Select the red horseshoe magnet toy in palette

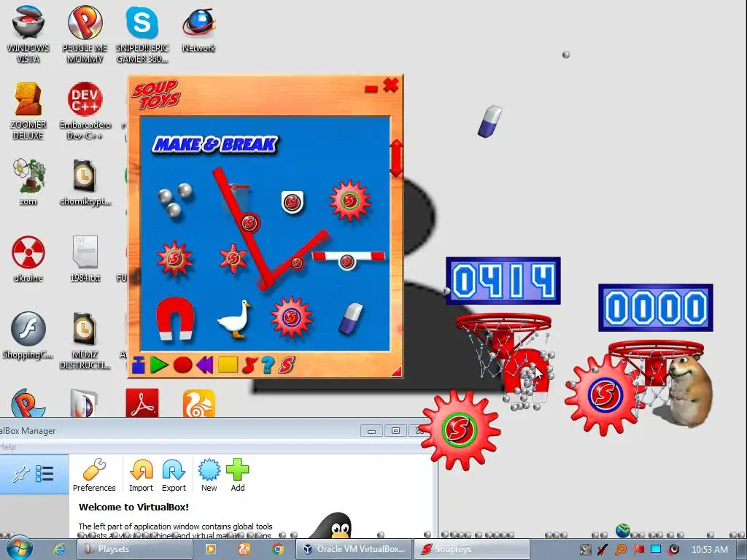pyautogui.click(x=175, y=319)
